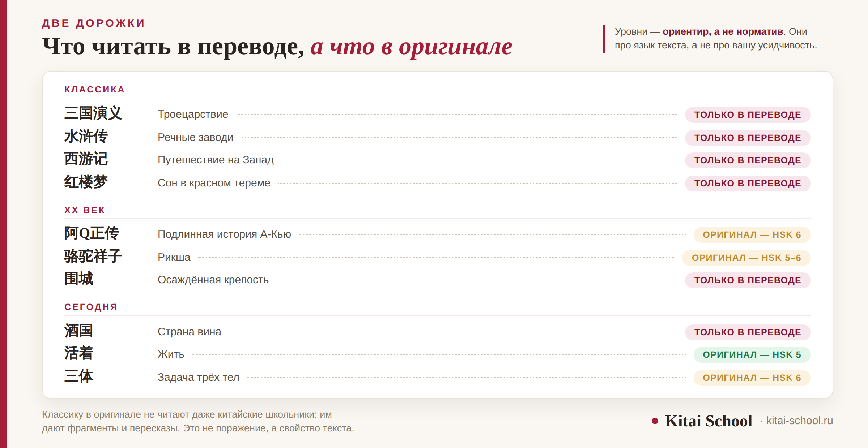Image resolution: width=868 pixels, height=448 pixels.
Task: Click the Chinese title 活着
Action: [78, 353]
